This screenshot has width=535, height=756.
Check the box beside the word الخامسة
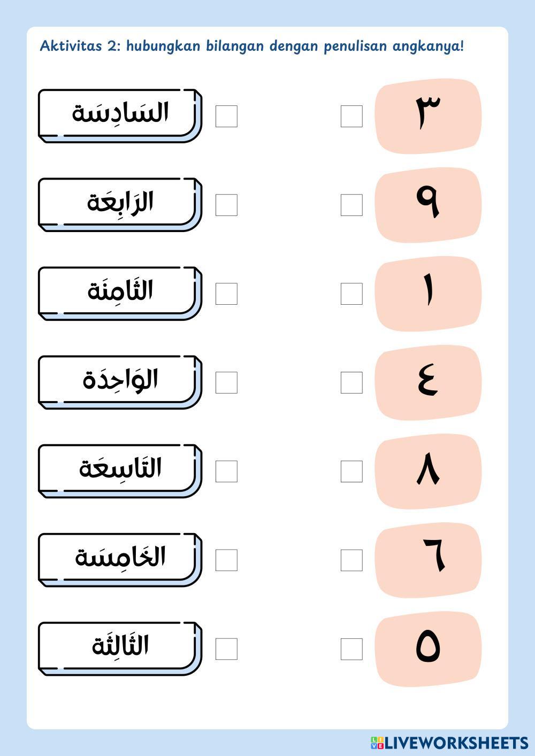pos(226,560)
